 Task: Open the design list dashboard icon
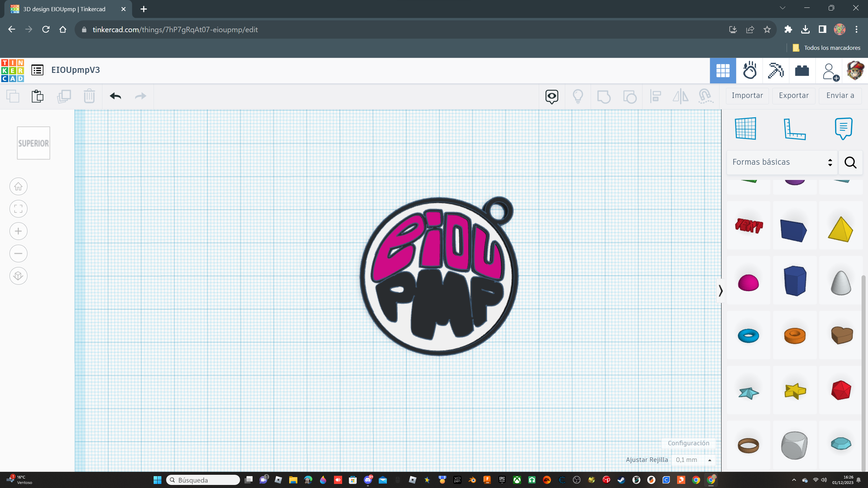click(x=37, y=70)
